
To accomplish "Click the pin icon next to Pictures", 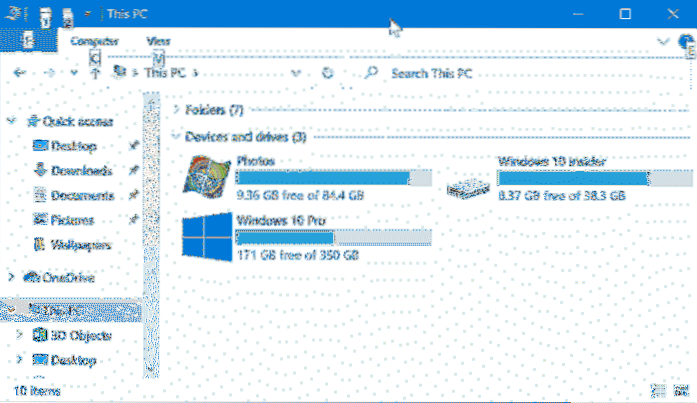I will (133, 219).
